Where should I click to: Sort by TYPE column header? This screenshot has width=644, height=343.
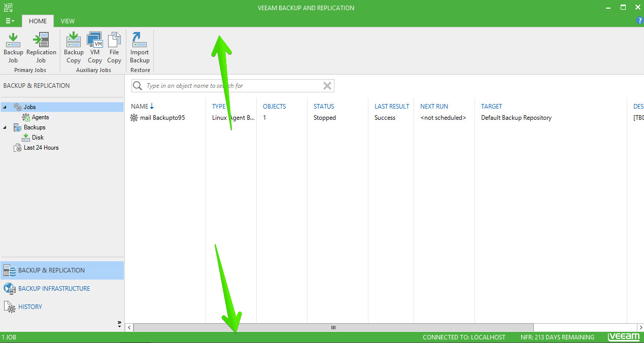[219, 106]
